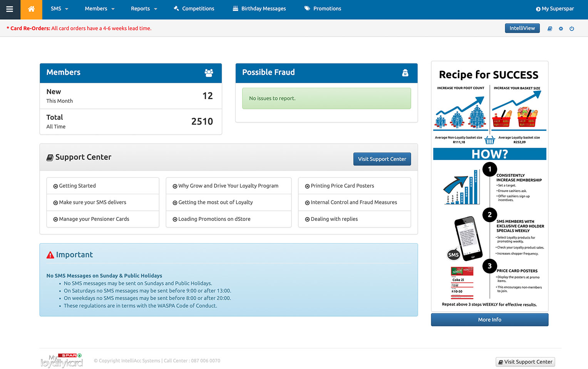Open the SMS dropdown menu

(x=59, y=9)
